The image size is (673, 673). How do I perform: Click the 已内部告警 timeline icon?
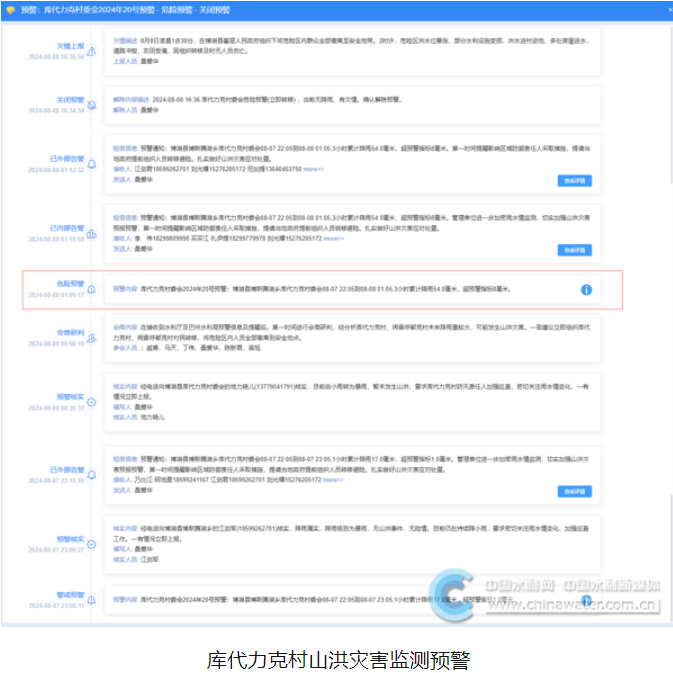(92, 234)
